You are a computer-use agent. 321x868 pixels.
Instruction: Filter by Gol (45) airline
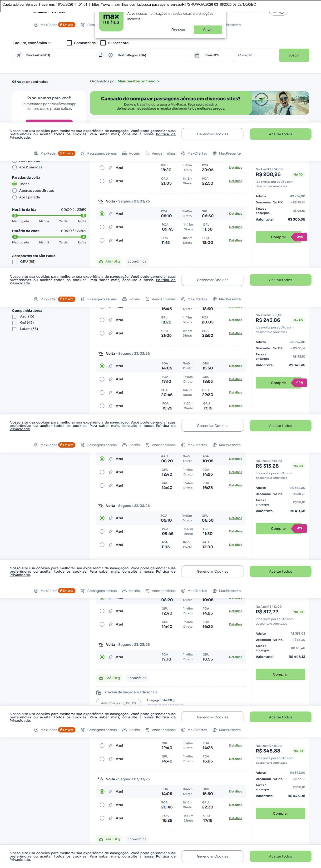pos(14,323)
